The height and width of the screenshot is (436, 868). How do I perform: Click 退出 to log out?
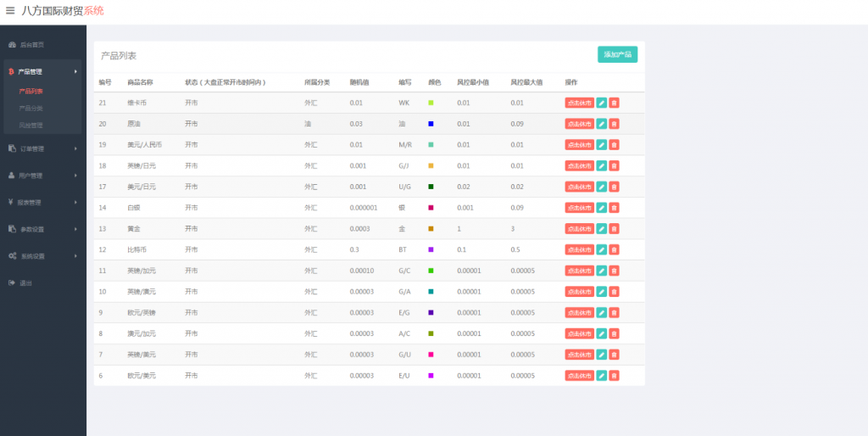[25, 283]
